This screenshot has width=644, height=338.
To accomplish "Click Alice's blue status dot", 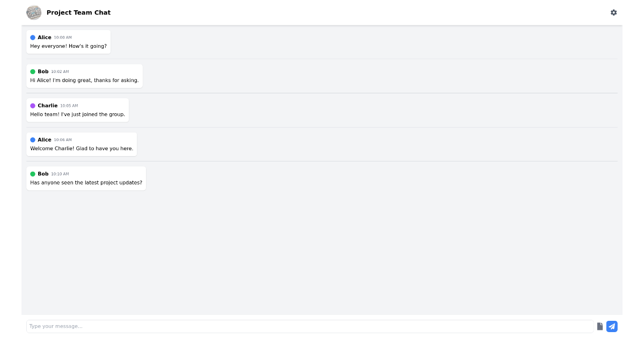I will [33, 37].
